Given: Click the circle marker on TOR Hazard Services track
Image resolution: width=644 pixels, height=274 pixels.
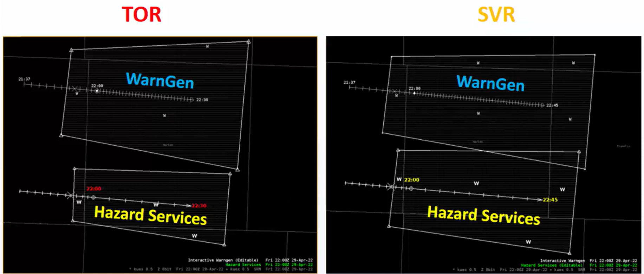Looking at the screenshot, I should [93, 197].
